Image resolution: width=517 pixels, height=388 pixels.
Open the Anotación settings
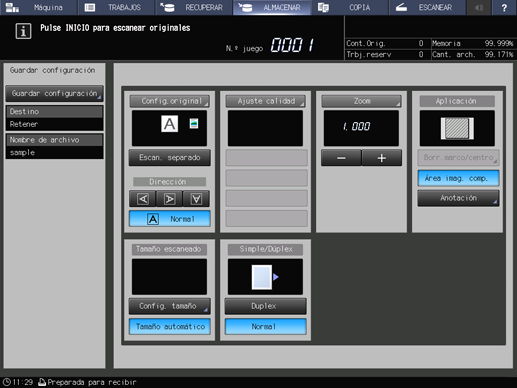pyautogui.click(x=458, y=198)
